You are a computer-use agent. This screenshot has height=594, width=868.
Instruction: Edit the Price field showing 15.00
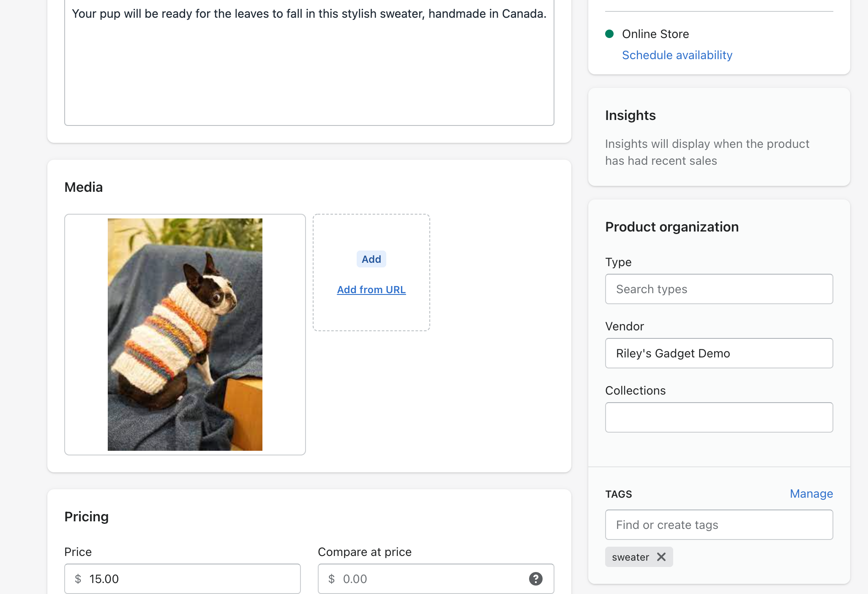click(183, 579)
